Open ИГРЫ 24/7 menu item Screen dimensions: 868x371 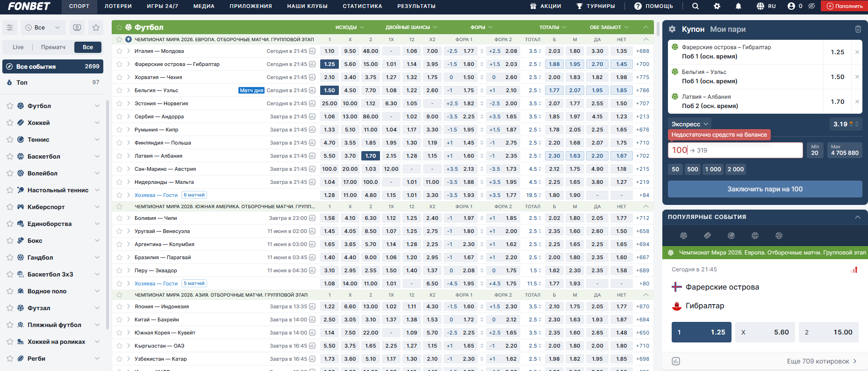point(163,6)
